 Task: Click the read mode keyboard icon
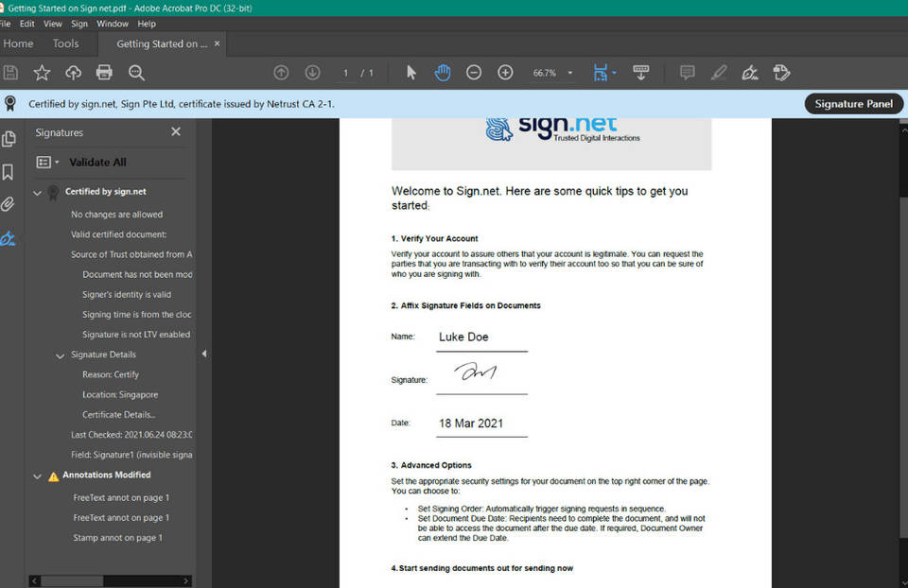[x=641, y=73]
